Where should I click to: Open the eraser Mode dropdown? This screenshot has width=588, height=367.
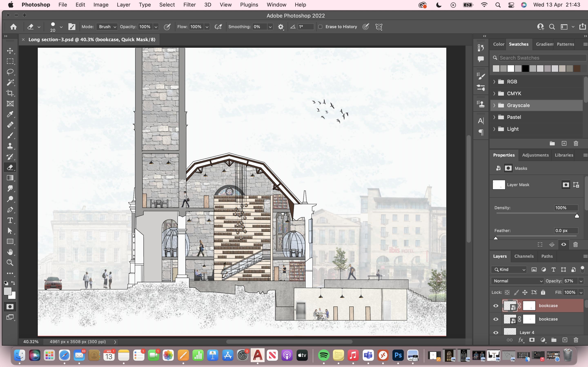(x=107, y=27)
